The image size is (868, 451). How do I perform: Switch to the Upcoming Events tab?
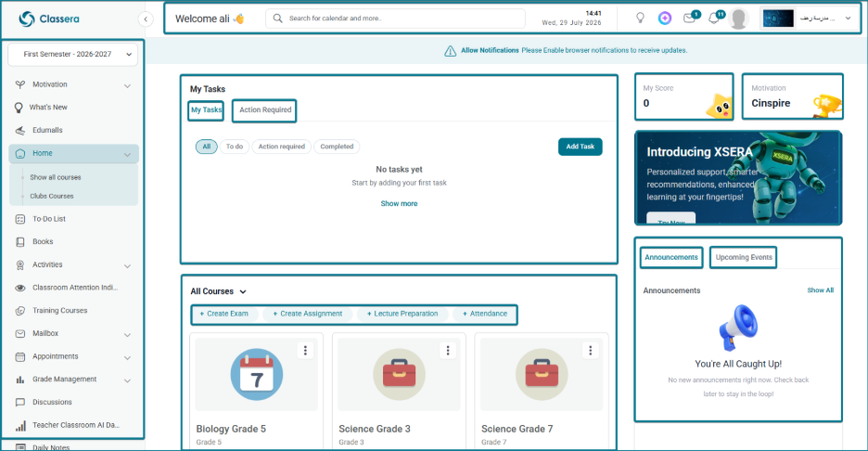click(x=744, y=258)
